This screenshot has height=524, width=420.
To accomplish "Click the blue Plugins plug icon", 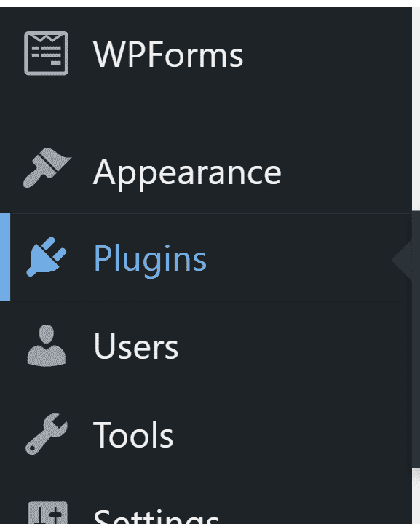I will coord(47,257).
